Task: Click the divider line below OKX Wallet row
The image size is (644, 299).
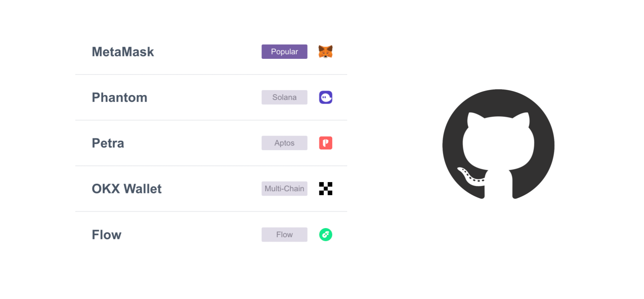Action: [x=211, y=212]
